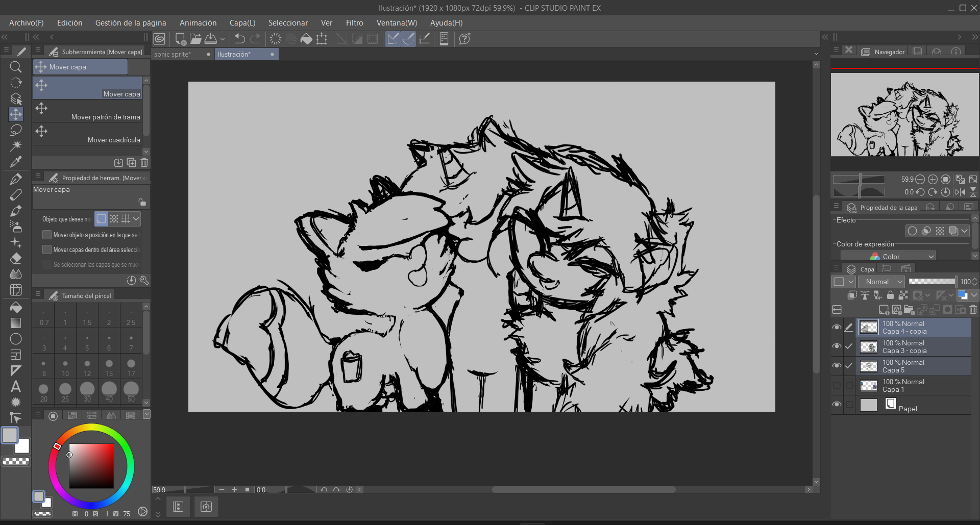The width and height of the screenshot is (980, 525).
Task: Select the Fill bucket tool
Action: point(16,307)
